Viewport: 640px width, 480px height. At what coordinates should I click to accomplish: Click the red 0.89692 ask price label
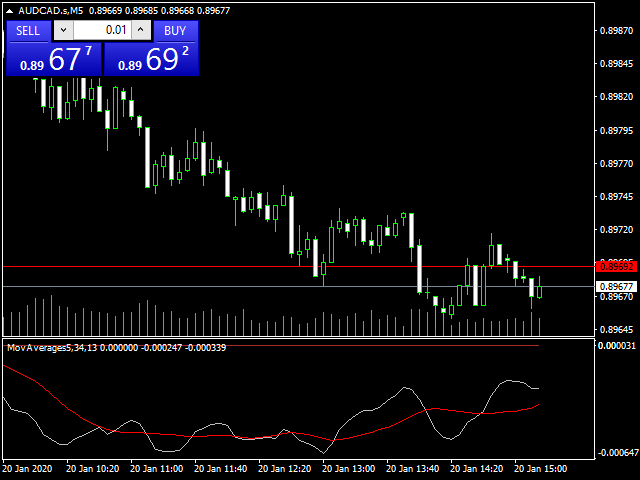(617, 267)
